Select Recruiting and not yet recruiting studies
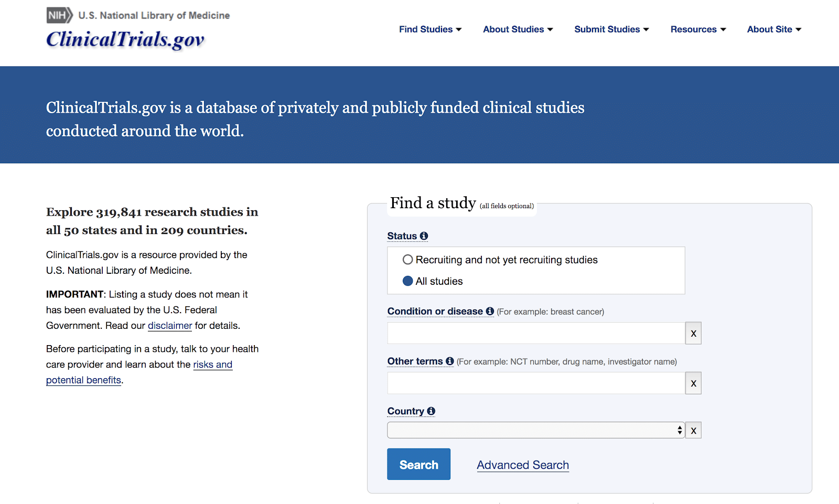Viewport: 839px width, 504px height. click(407, 260)
